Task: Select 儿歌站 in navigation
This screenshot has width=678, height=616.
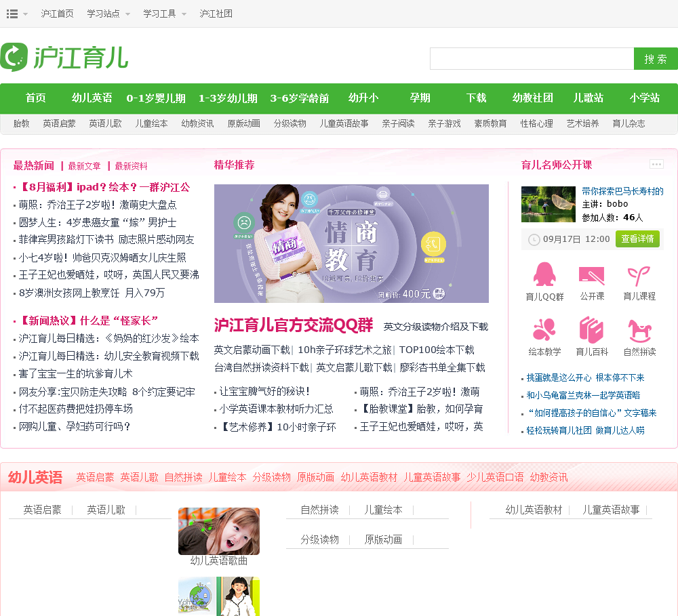Action: [588, 98]
